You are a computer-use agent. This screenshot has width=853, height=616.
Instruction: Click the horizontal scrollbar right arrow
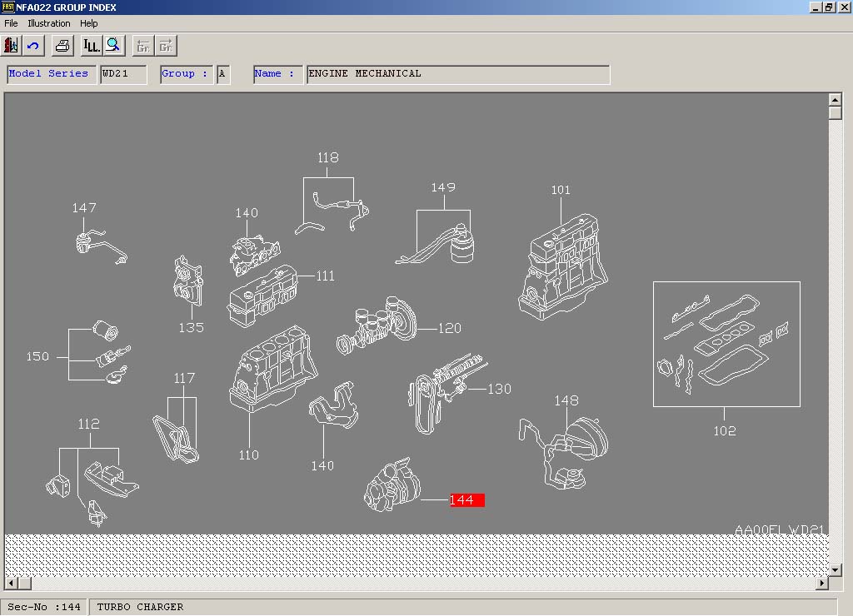(x=822, y=583)
